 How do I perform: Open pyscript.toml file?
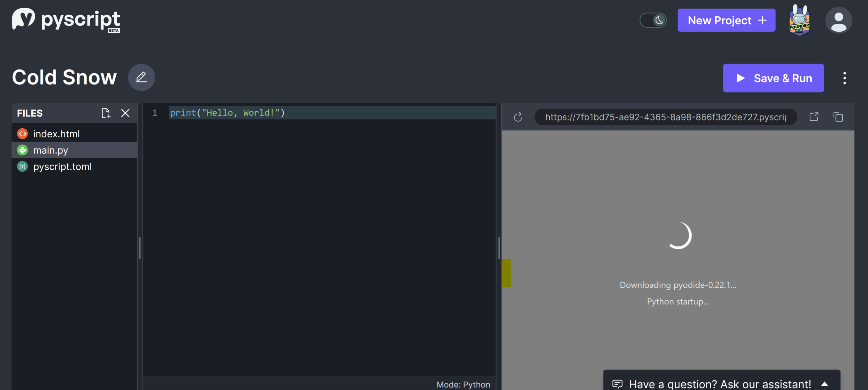click(62, 166)
